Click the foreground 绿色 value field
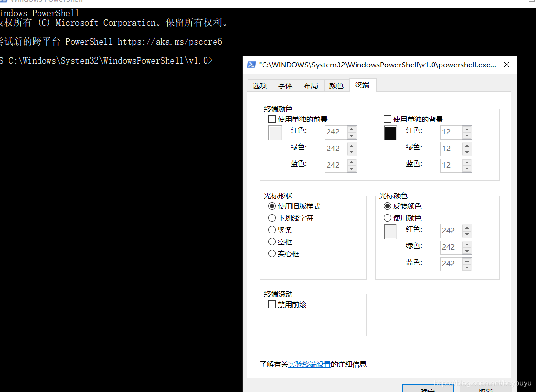This screenshot has width=536, height=392. (x=336, y=149)
